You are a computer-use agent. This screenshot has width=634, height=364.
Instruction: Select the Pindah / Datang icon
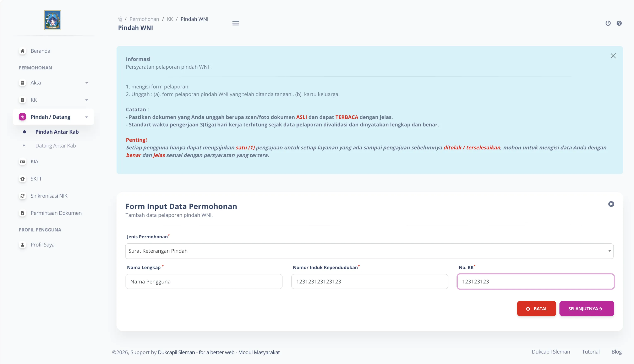pos(23,117)
